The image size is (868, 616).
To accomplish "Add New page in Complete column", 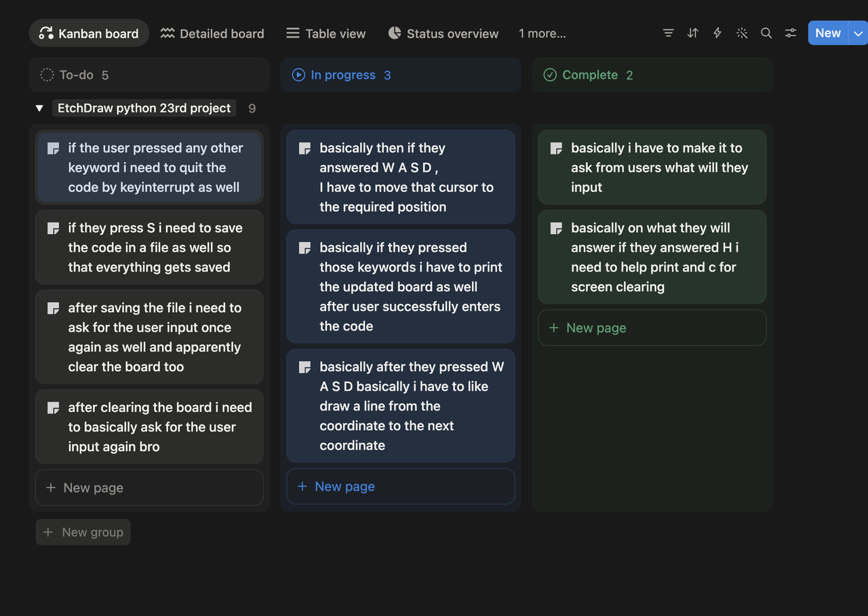I will click(x=652, y=328).
